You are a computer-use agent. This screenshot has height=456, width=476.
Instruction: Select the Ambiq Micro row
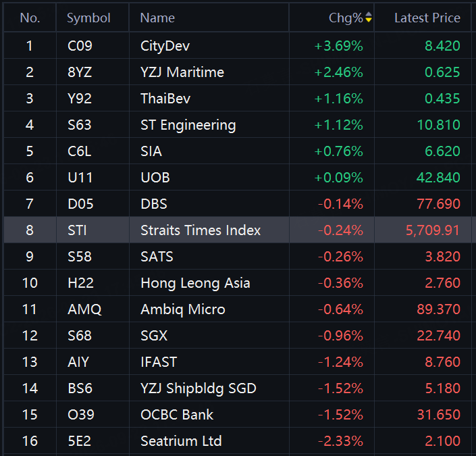238,309
